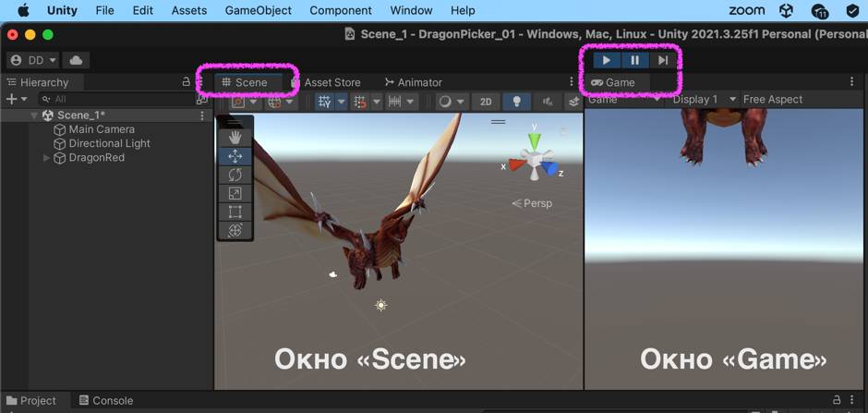Image resolution: width=868 pixels, height=413 pixels.
Task: Open the DD account dropdown
Action: click(32, 60)
